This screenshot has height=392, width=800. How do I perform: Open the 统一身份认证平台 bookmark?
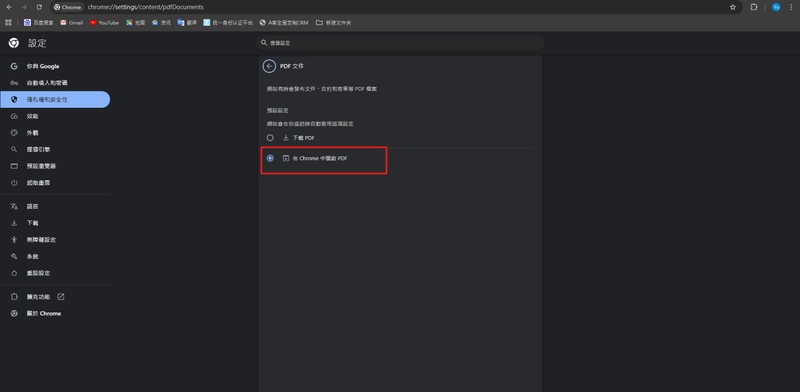228,22
